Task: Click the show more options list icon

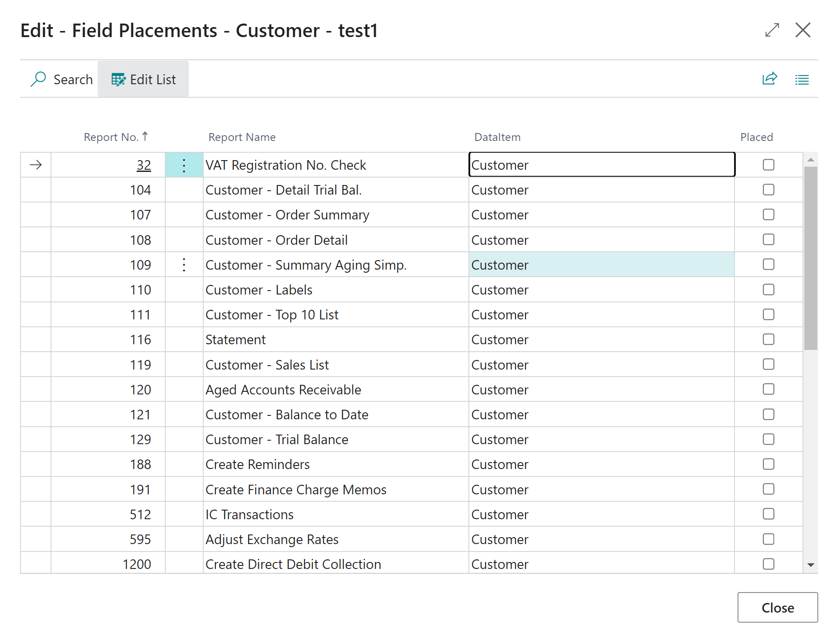Action: coord(802,79)
